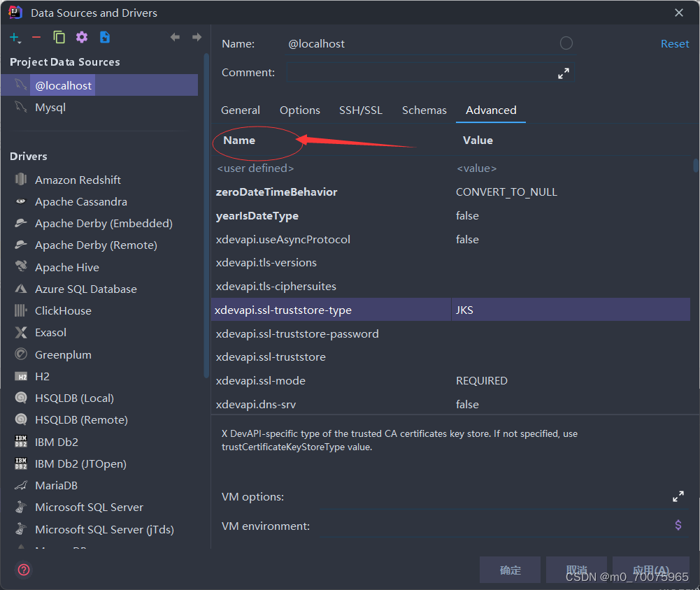Screen dimensions: 700x590
Task: Click the blue import data source icon
Action: click(x=105, y=37)
